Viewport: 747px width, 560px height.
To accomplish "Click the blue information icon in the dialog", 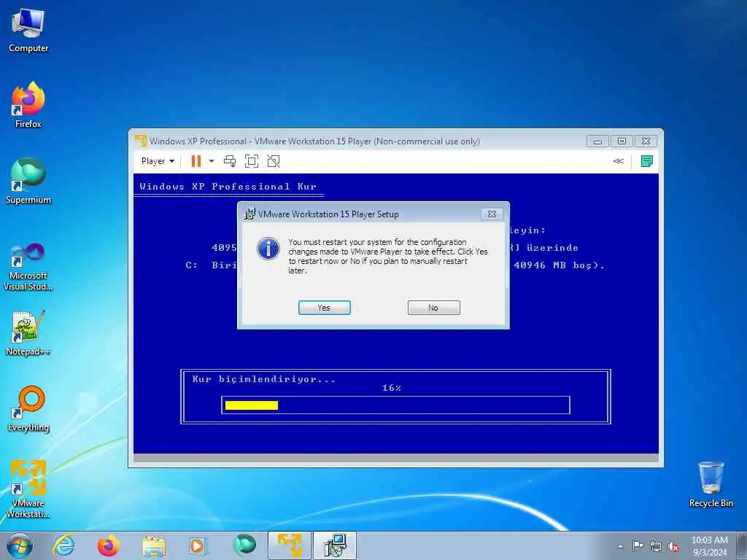I will pyautogui.click(x=268, y=249).
